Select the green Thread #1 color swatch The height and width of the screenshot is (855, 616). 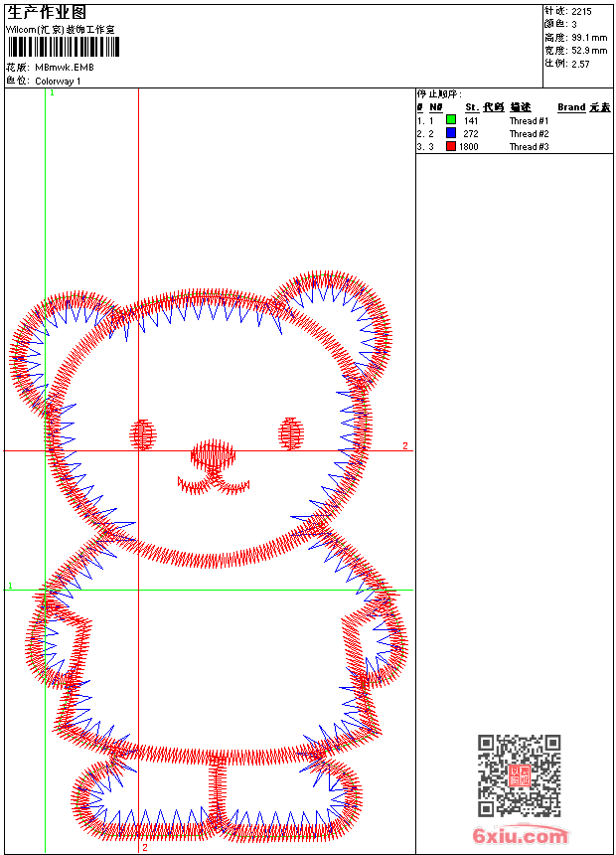(x=451, y=120)
